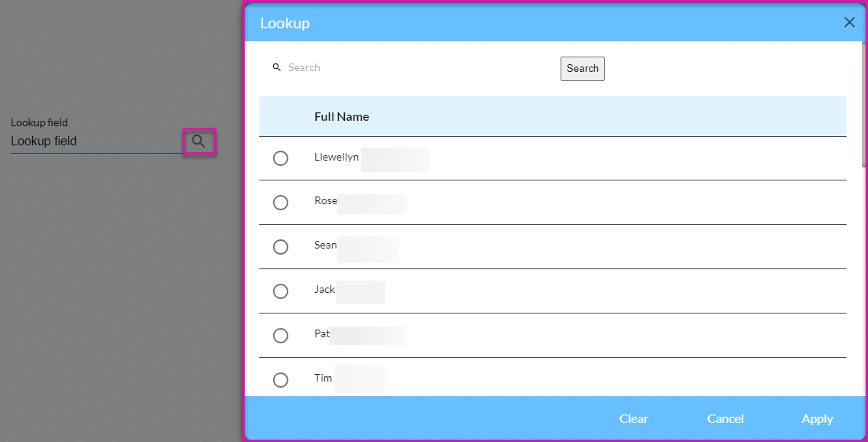The height and width of the screenshot is (442, 868).
Task: Click the Lookup dialog title text
Action: pos(284,23)
